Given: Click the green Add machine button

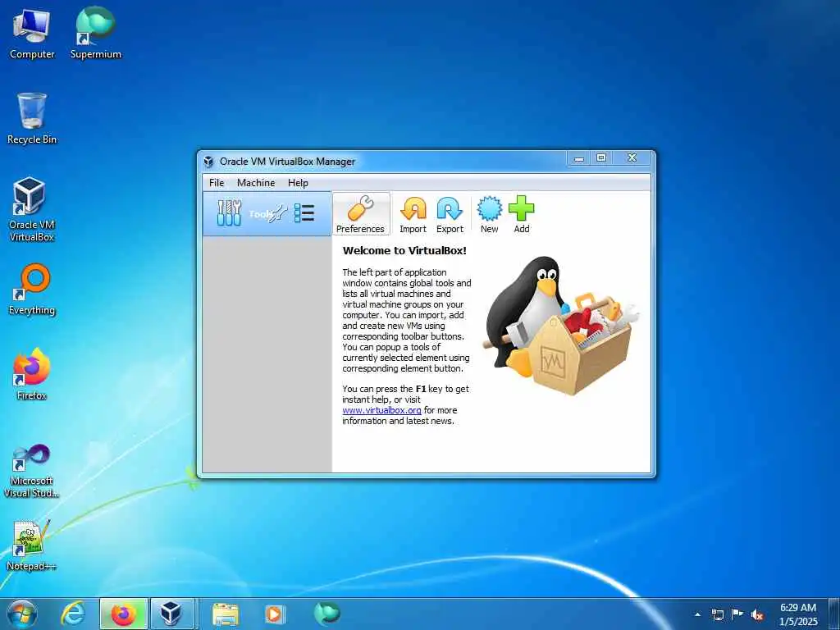Looking at the screenshot, I should tap(521, 214).
